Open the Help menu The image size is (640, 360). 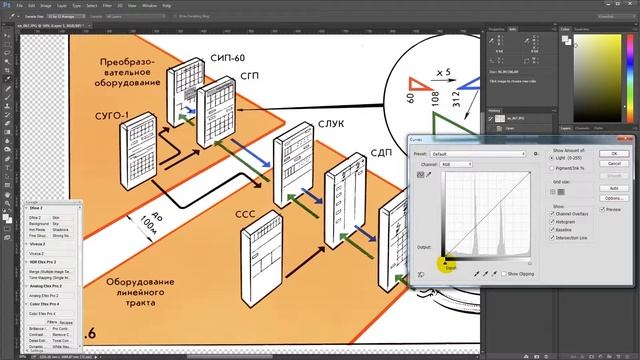[x=167, y=6]
